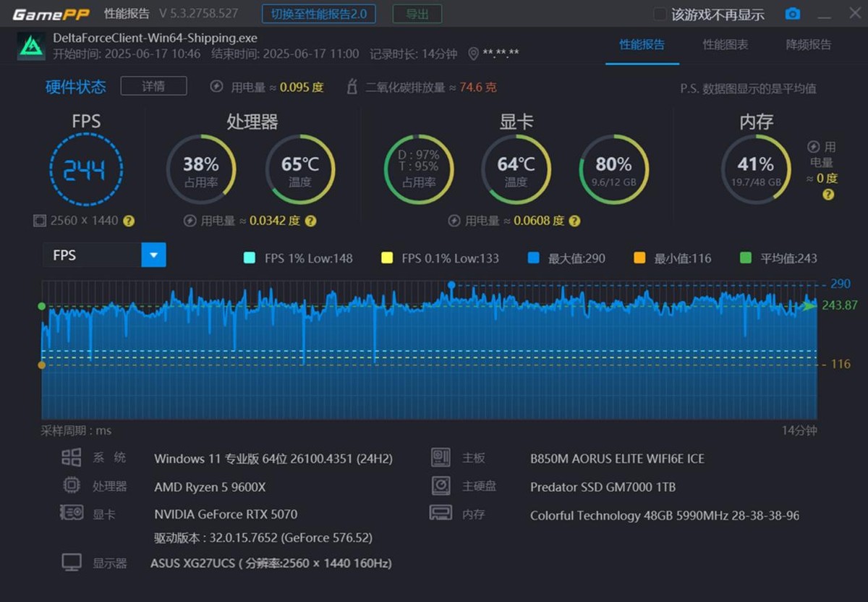Open help icon beside 0.0342 度
868x602 pixels.
[310, 221]
